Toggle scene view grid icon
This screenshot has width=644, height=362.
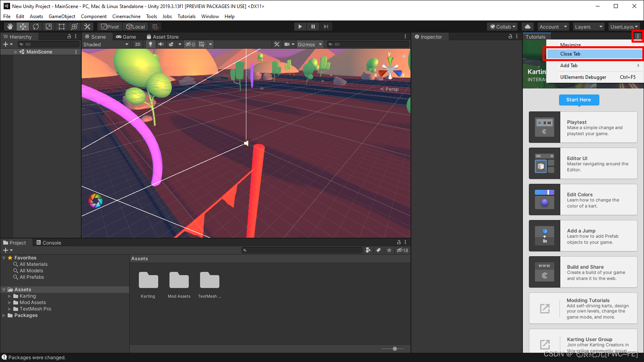202,44
